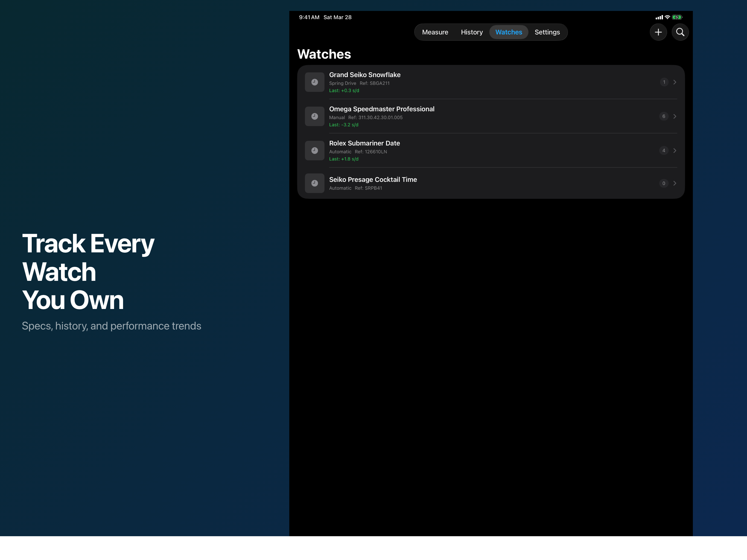Select the Watches tab
747x560 pixels.
[508, 32]
